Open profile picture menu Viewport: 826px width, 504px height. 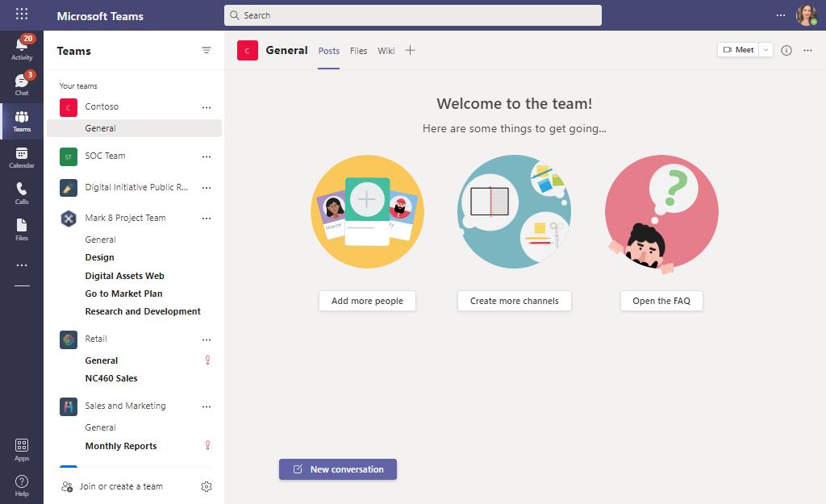pyautogui.click(x=807, y=15)
